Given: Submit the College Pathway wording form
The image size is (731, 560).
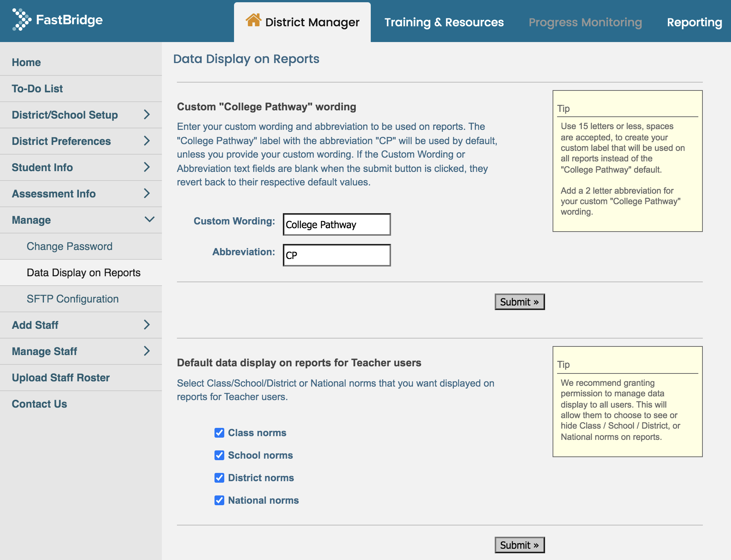Looking at the screenshot, I should pyautogui.click(x=520, y=302).
